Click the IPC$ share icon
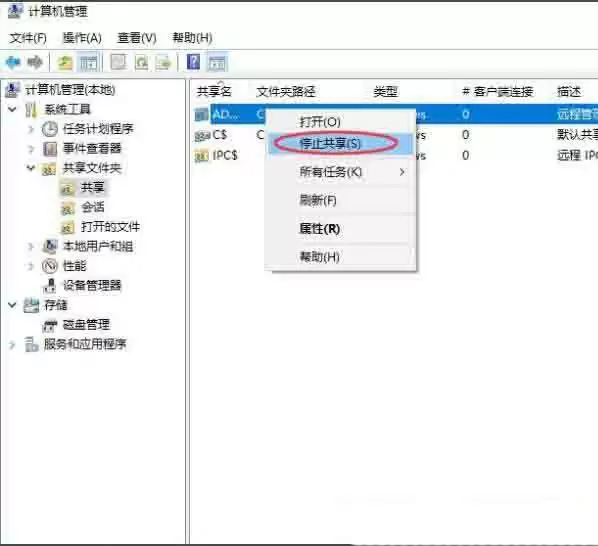The height and width of the screenshot is (546, 598). [202, 156]
